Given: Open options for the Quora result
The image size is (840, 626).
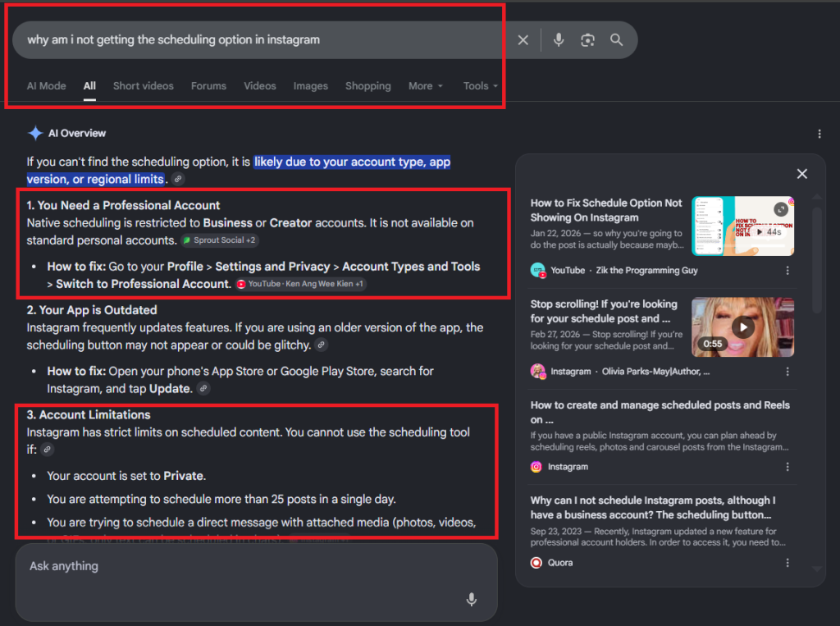Looking at the screenshot, I should [787, 564].
